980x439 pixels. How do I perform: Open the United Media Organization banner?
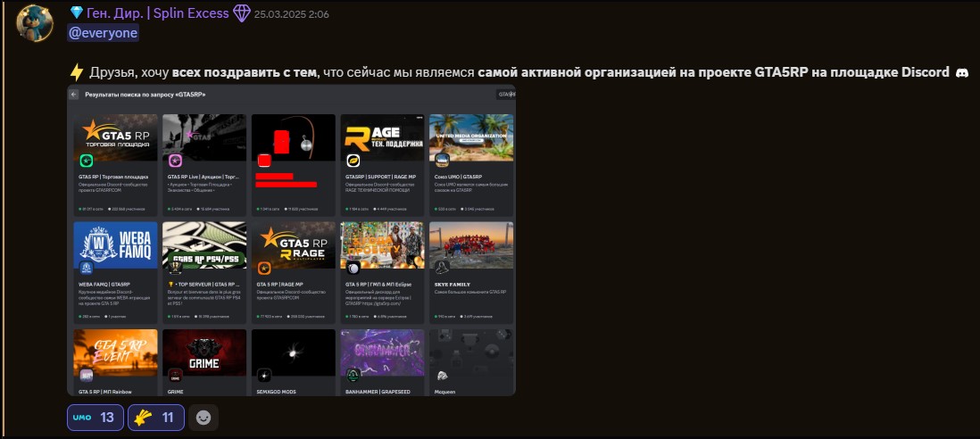(x=471, y=137)
